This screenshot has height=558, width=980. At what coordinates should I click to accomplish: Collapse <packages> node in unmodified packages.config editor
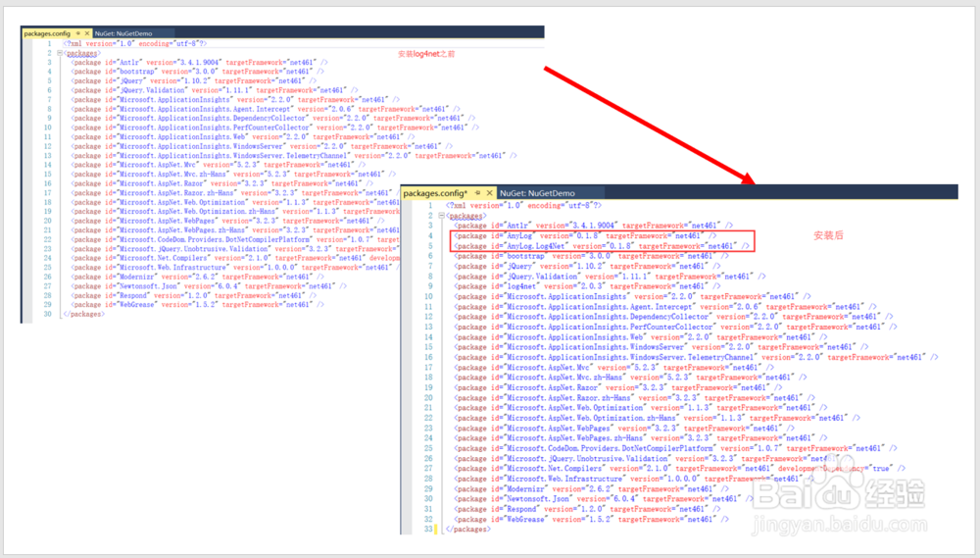[x=60, y=53]
